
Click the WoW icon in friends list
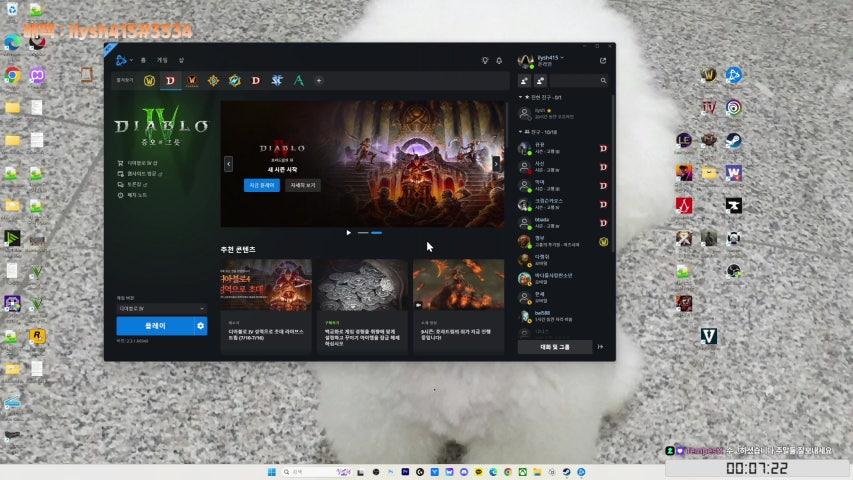pos(603,242)
